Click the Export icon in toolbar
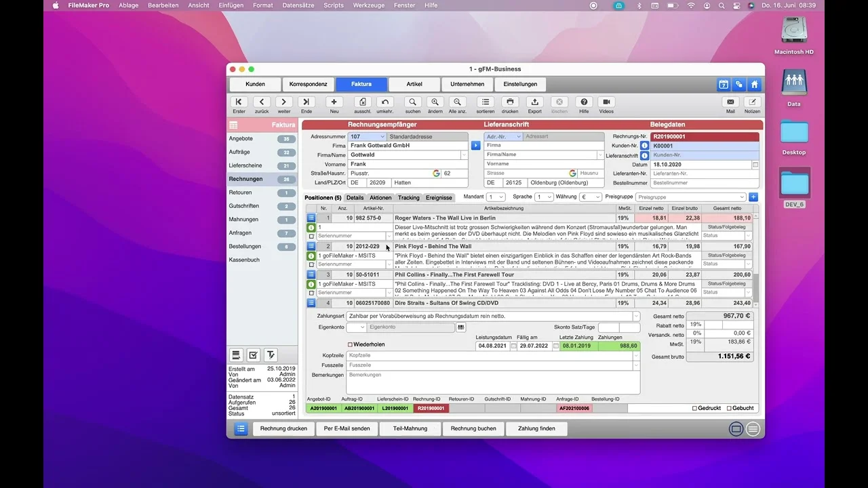The image size is (868, 488). pos(535,102)
